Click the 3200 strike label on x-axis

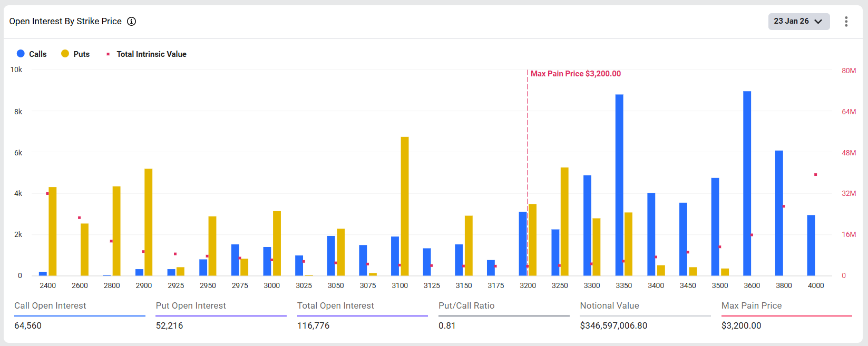tap(528, 285)
